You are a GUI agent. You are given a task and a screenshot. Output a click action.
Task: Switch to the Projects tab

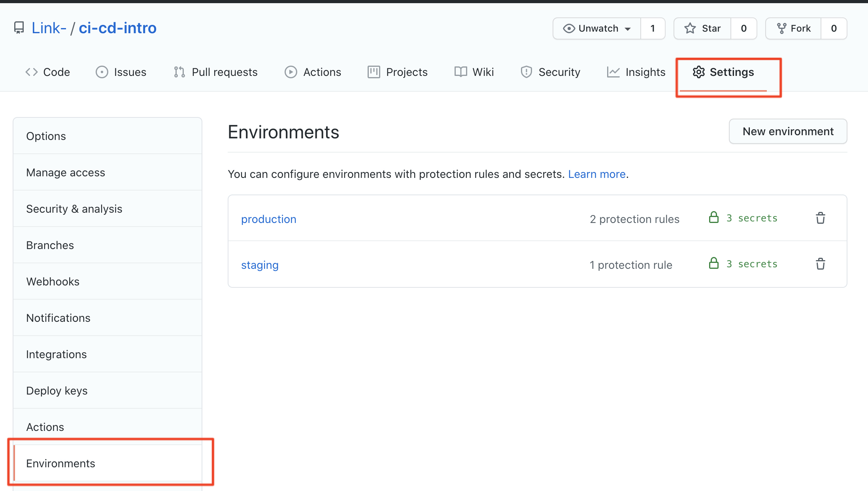398,72
